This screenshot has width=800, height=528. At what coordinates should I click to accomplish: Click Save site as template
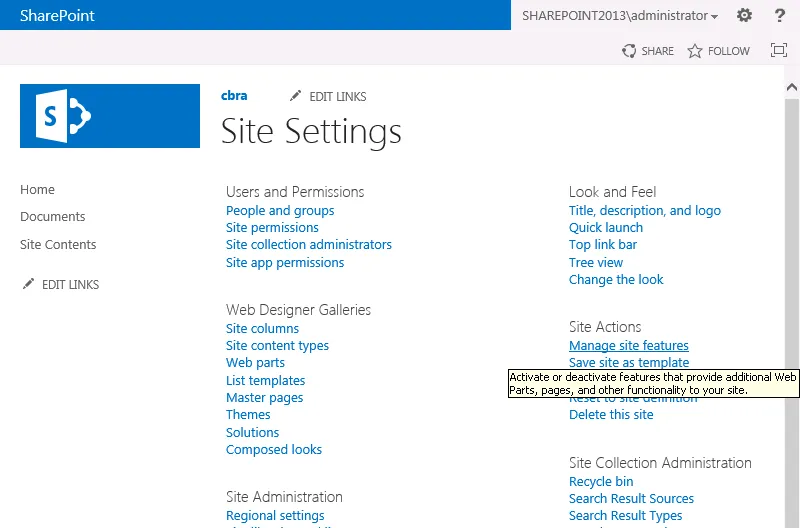[629, 362]
